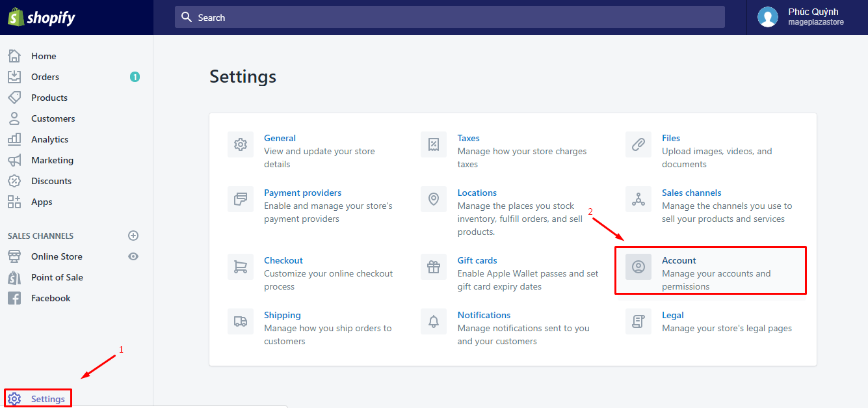
Task: Open Marketing in sidebar
Action: coord(52,160)
